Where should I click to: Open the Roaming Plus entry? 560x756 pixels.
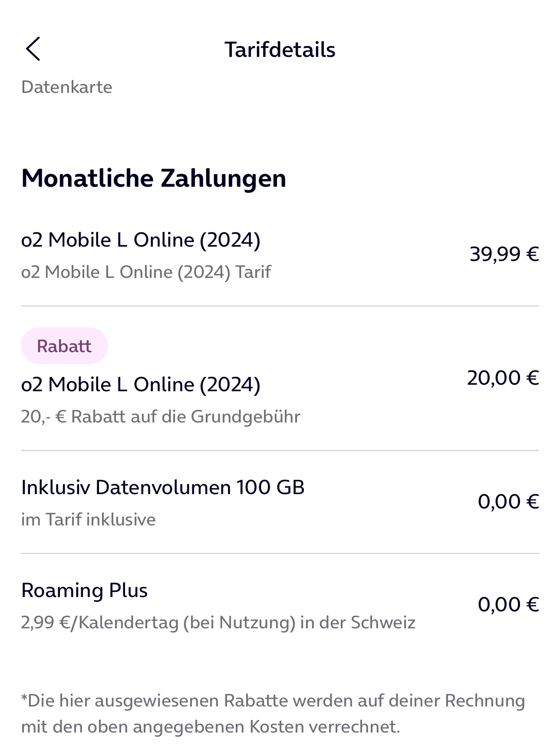click(x=85, y=591)
